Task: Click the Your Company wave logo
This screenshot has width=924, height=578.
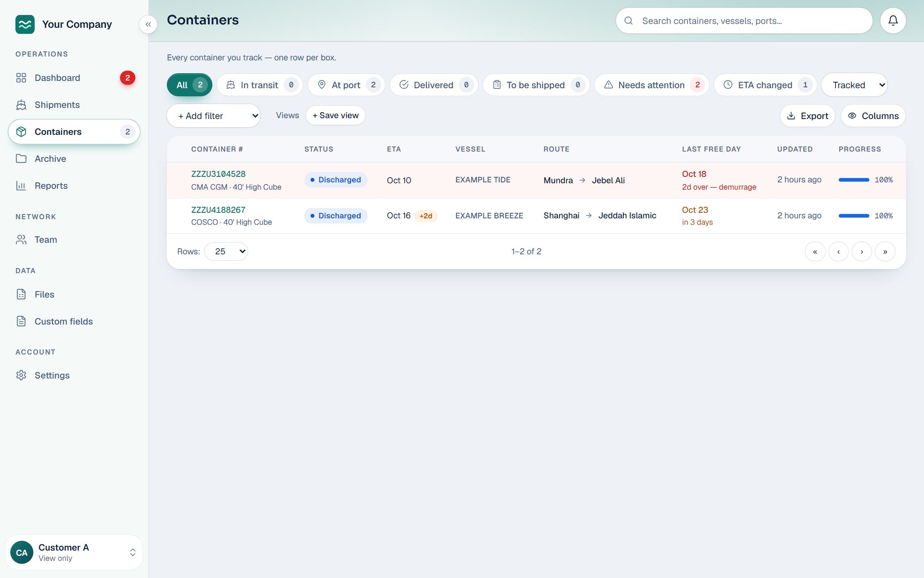Action: click(x=25, y=24)
